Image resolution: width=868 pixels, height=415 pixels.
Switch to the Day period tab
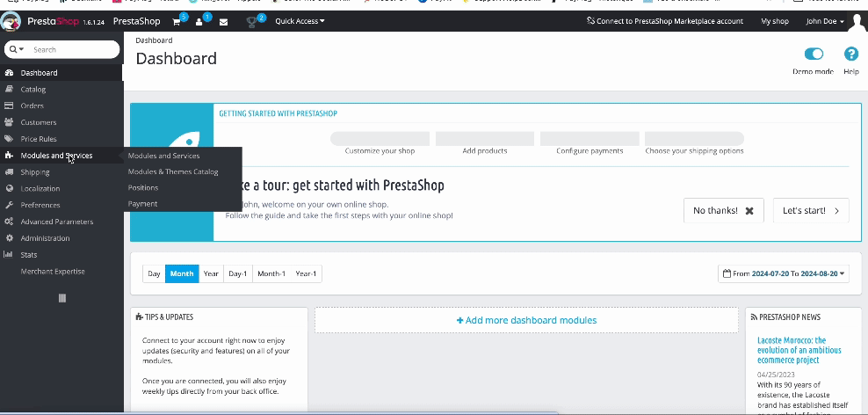point(154,273)
